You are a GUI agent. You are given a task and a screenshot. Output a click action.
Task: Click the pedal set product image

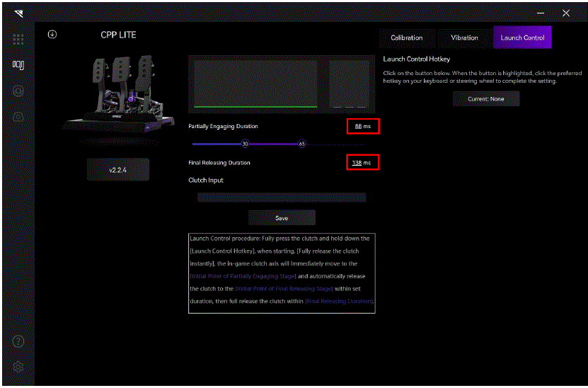click(x=120, y=95)
